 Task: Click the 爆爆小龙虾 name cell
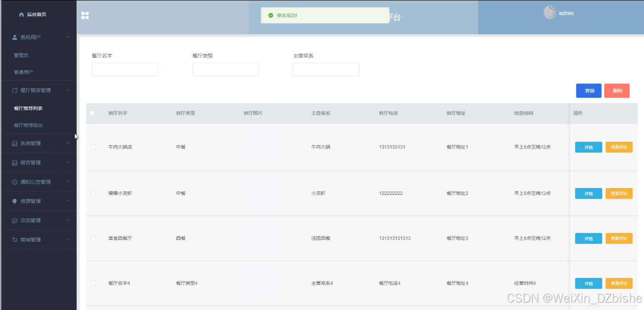pos(120,194)
